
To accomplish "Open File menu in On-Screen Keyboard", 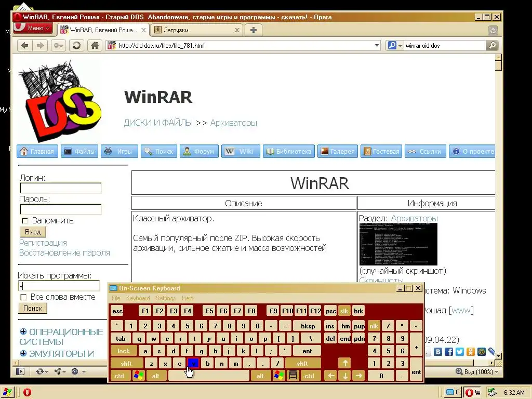I will pyautogui.click(x=116, y=298).
